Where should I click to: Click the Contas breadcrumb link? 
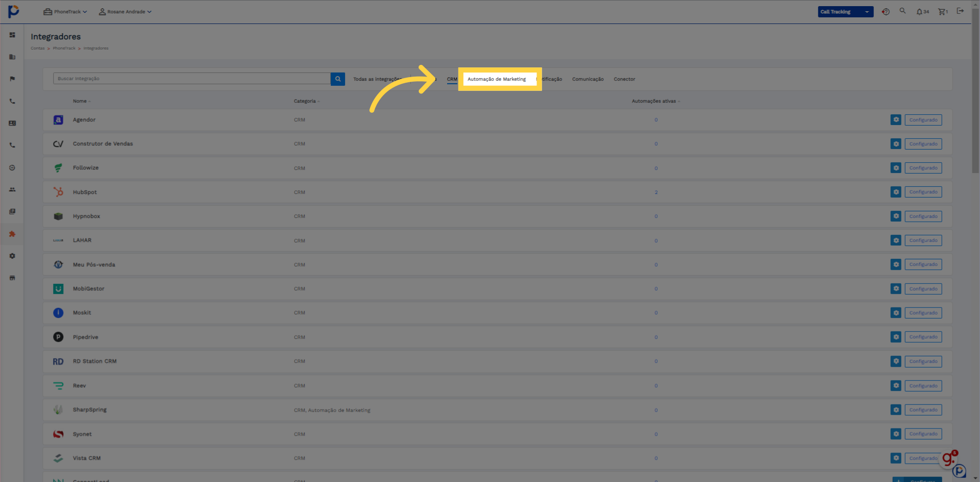click(38, 49)
